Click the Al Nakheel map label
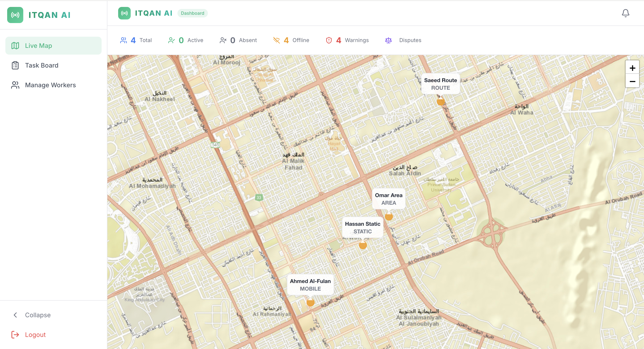644x349 pixels. pyautogui.click(x=160, y=96)
